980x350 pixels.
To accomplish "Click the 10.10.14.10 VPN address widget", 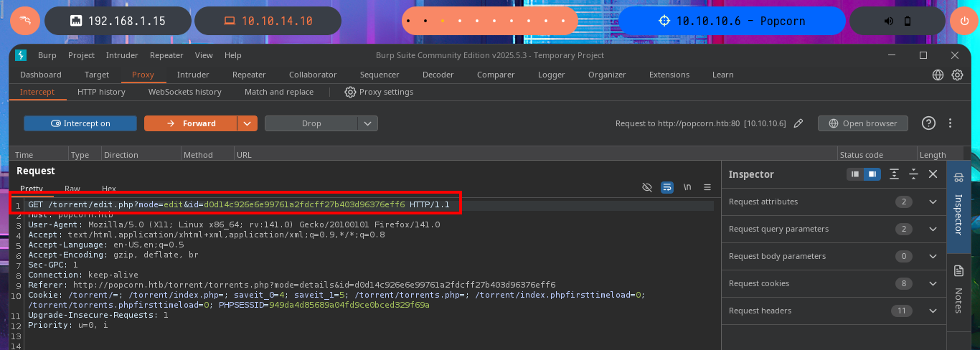I will [x=268, y=21].
